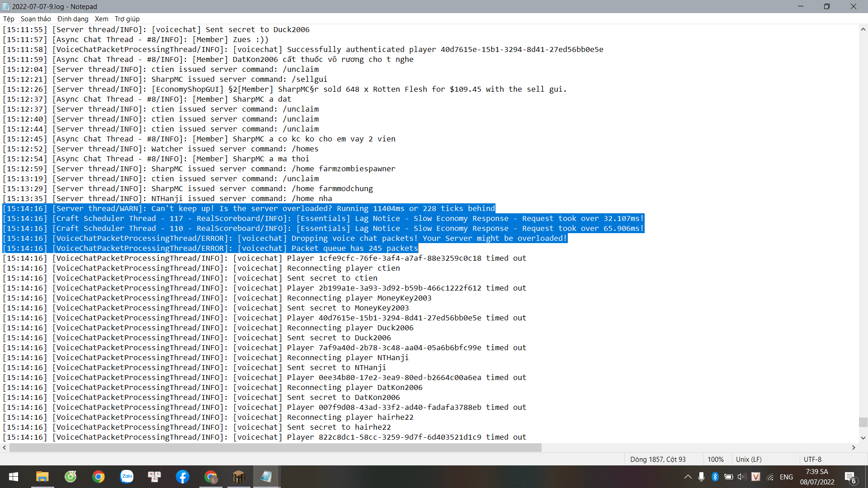The image size is (868, 488).
Task: Open the notification center icon
Action: [850, 477]
